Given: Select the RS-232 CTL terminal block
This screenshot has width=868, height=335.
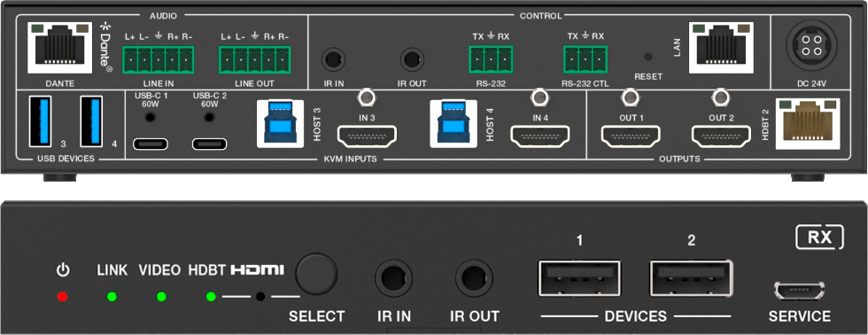Looking at the screenshot, I should (x=585, y=59).
